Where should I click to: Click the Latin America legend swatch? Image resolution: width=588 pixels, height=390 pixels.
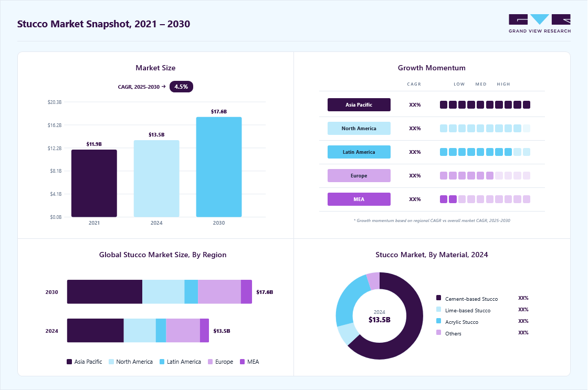(162, 362)
